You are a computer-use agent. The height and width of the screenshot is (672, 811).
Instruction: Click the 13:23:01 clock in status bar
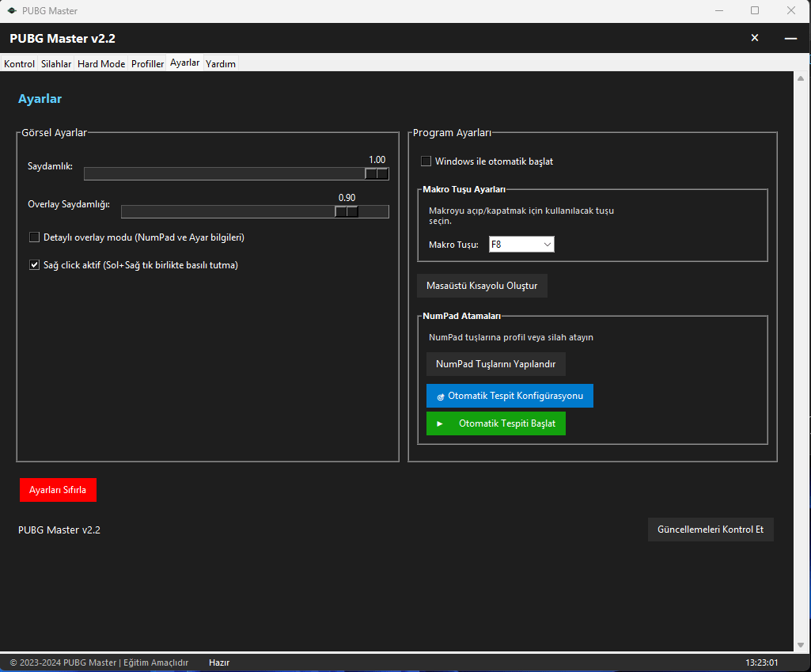761,663
